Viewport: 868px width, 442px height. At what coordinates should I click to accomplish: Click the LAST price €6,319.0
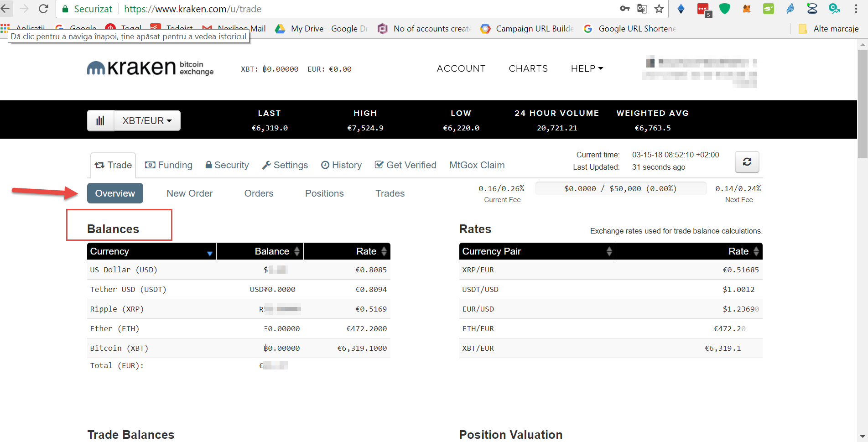click(270, 128)
